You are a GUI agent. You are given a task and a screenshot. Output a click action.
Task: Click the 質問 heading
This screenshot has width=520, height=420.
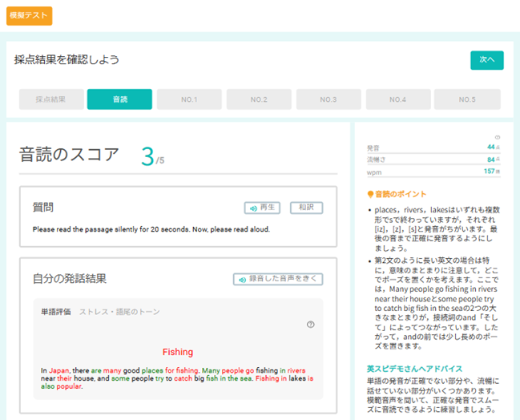[x=43, y=208]
